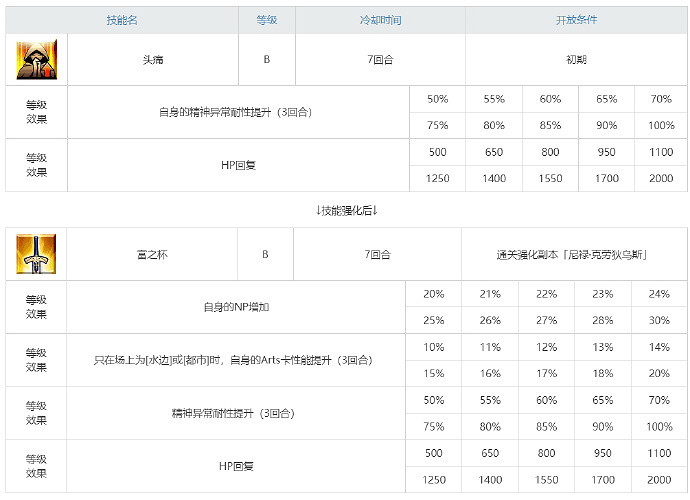690x500 pixels.
Task: Click the 18% Arts value
Action: pos(603,374)
